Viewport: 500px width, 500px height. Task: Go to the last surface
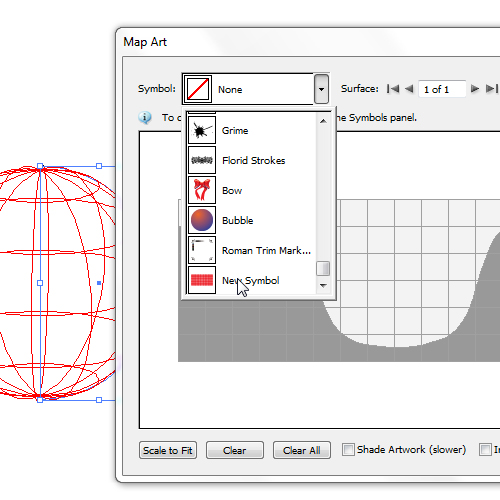click(492, 89)
